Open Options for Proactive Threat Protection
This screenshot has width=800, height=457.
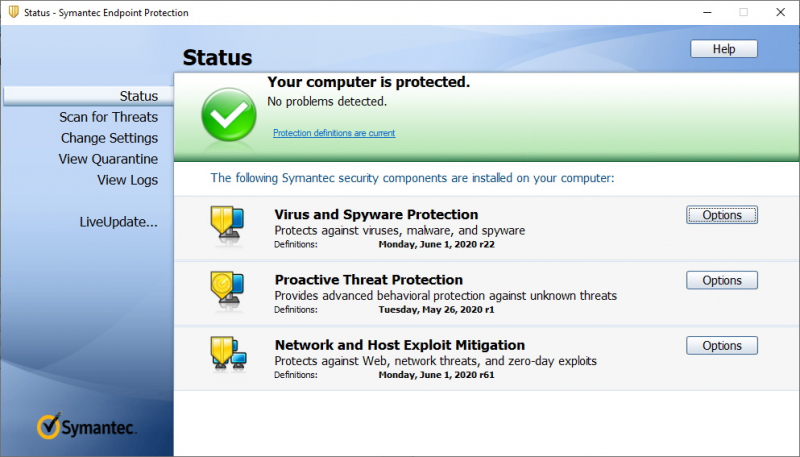[x=721, y=281]
